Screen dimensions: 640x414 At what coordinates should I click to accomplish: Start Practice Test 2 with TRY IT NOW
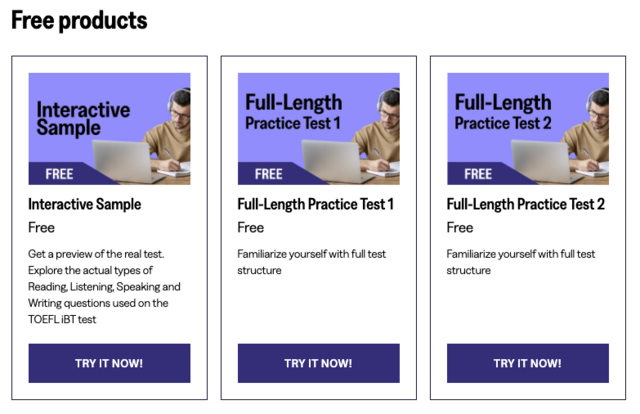click(527, 363)
